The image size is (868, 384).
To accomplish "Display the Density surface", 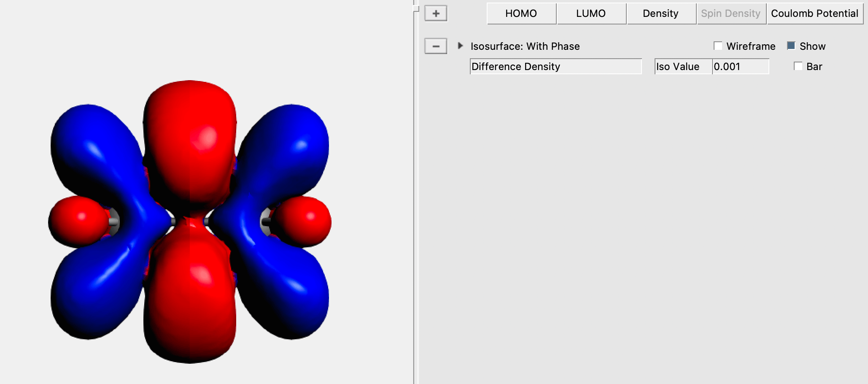I will (660, 13).
